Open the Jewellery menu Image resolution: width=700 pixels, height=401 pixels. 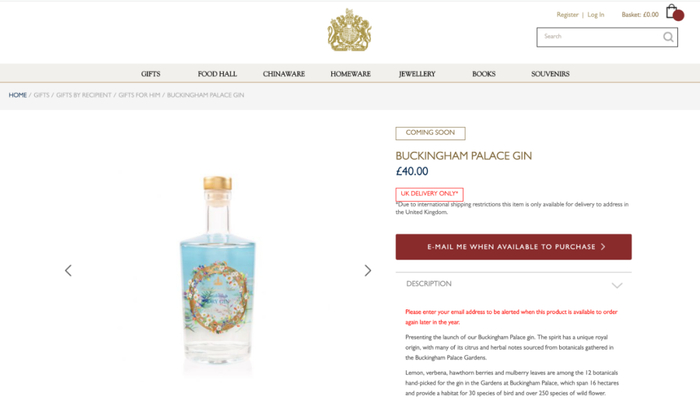coord(417,74)
